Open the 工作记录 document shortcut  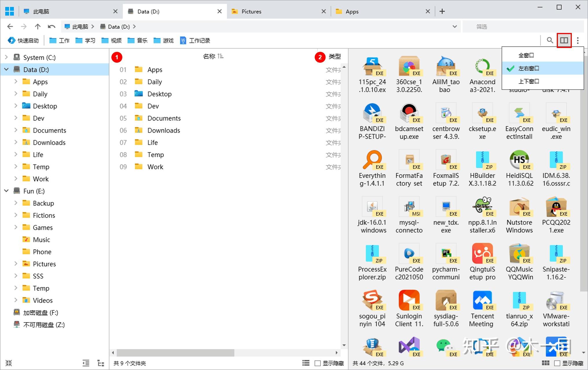(x=195, y=40)
